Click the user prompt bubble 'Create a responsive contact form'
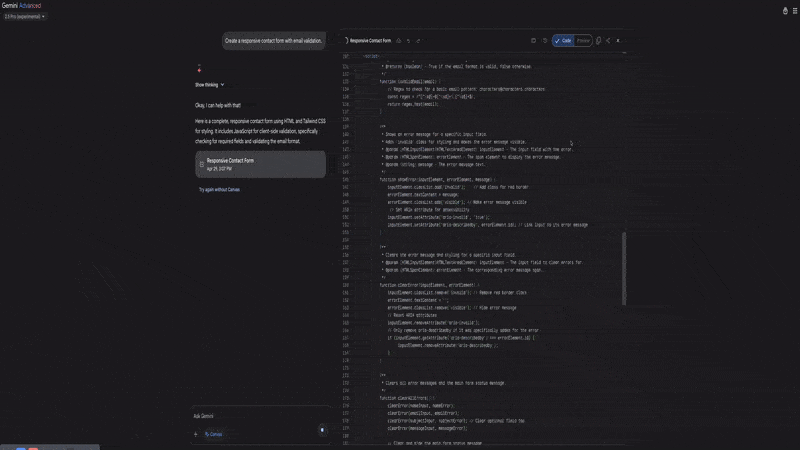 273,41
